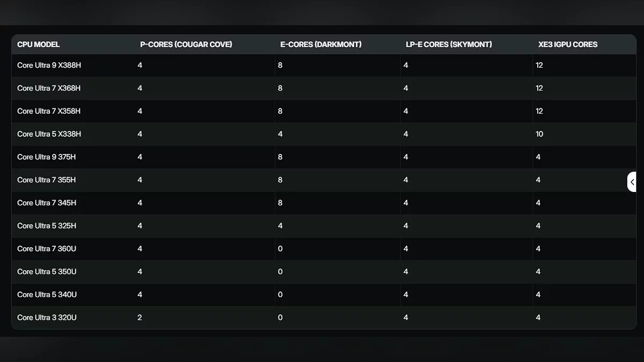The height and width of the screenshot is (362, 644).
Task: Click P-cores value 2 for Ultra 3 320U
Action: [140, 318]
